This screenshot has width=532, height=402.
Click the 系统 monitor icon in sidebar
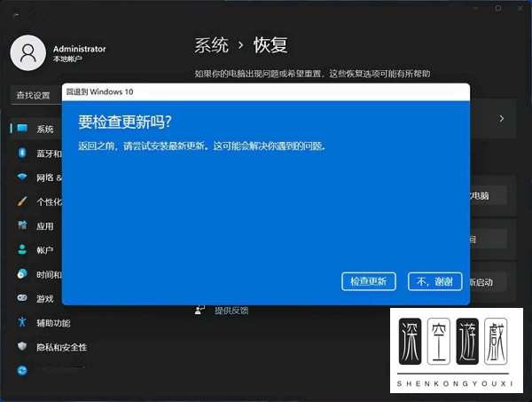pyautogui.click(x=22, y=129)
